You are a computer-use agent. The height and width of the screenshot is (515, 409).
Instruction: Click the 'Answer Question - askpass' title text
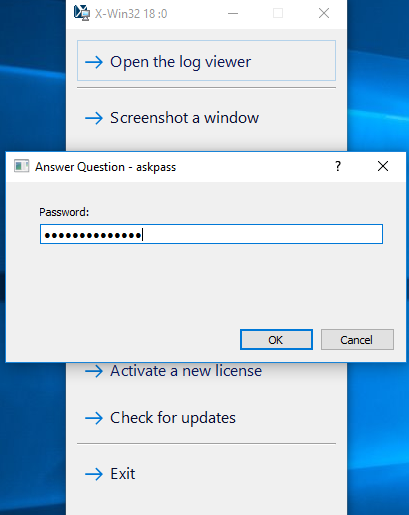pos(105,167)
